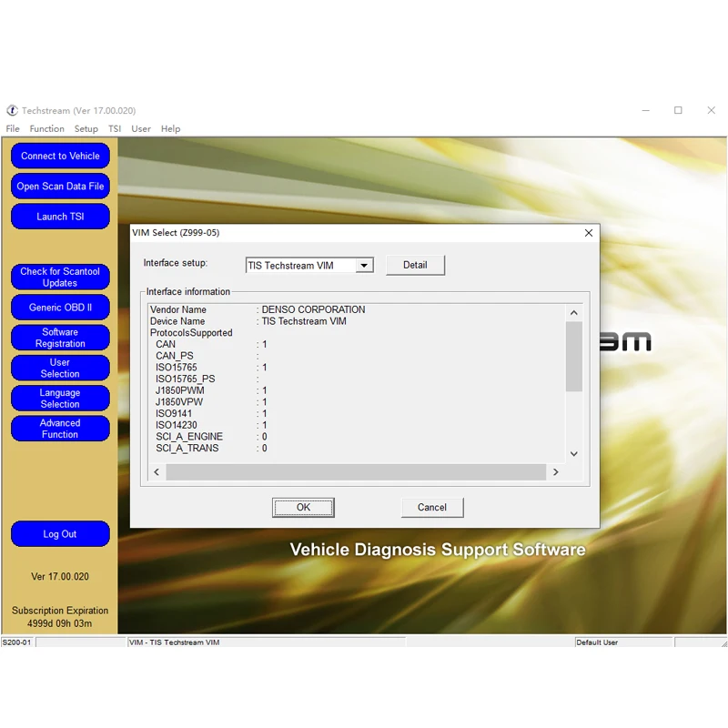Image resolution: width=728 pixels, height=728 pixels.
Task: Open the File menu
Action: click(13, 128)
